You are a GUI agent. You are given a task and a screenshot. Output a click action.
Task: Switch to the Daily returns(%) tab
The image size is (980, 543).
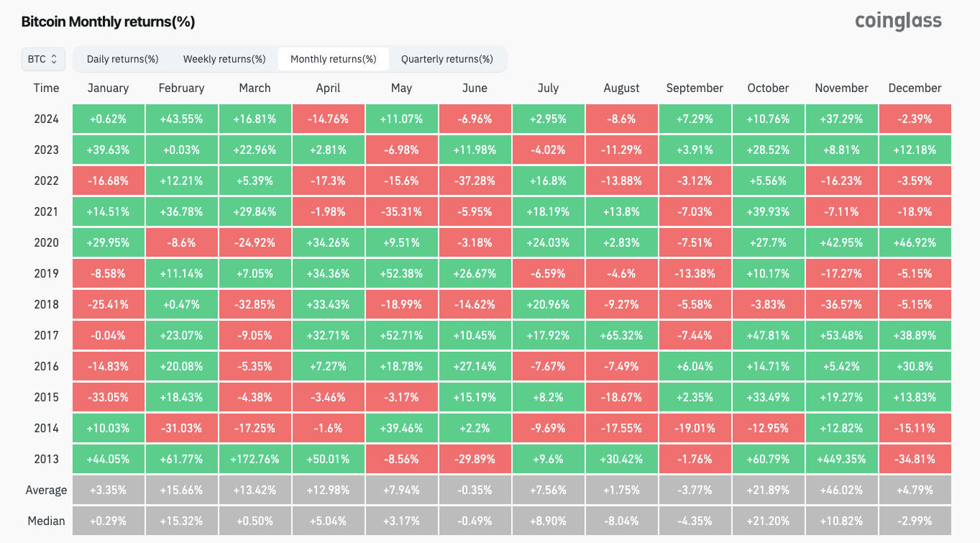click(122, 59)
